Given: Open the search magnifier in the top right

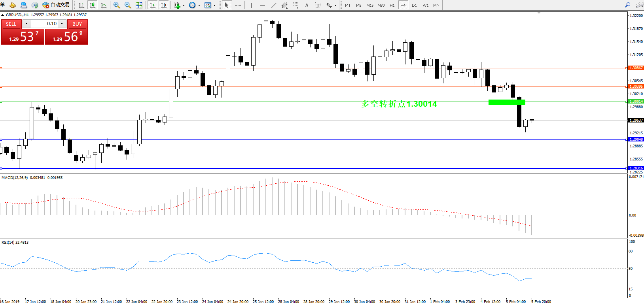Looking at the screenshot, I should click(x=627, y=5).
